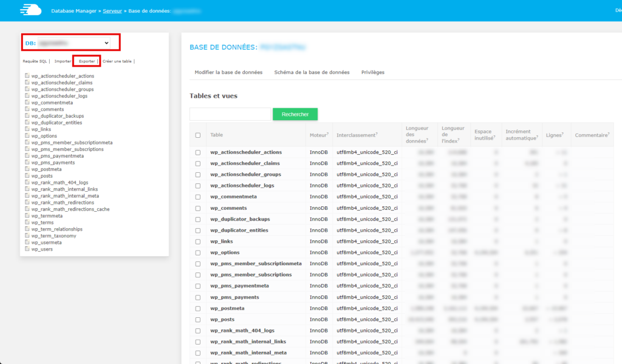Choose Exporter in the sidebar menu

pos(87,61)
